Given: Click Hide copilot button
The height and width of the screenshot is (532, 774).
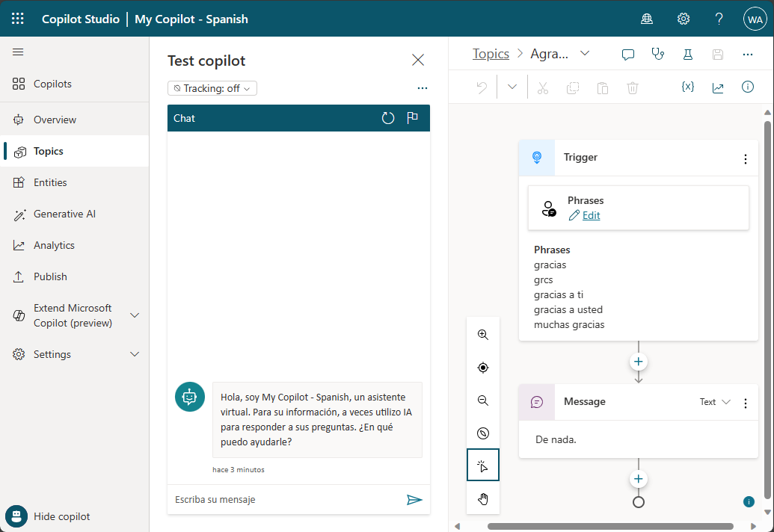Looking at the screenshot, I should pyautogui.click(x=49, y=516).
